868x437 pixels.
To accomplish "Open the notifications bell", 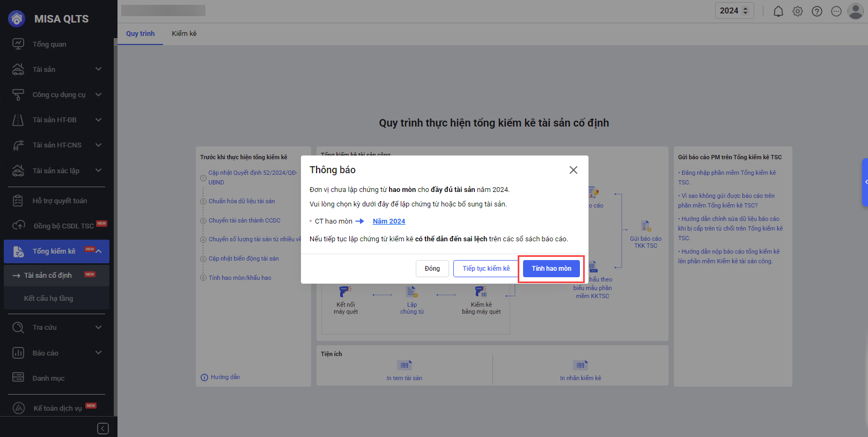I will click(778, 11).
